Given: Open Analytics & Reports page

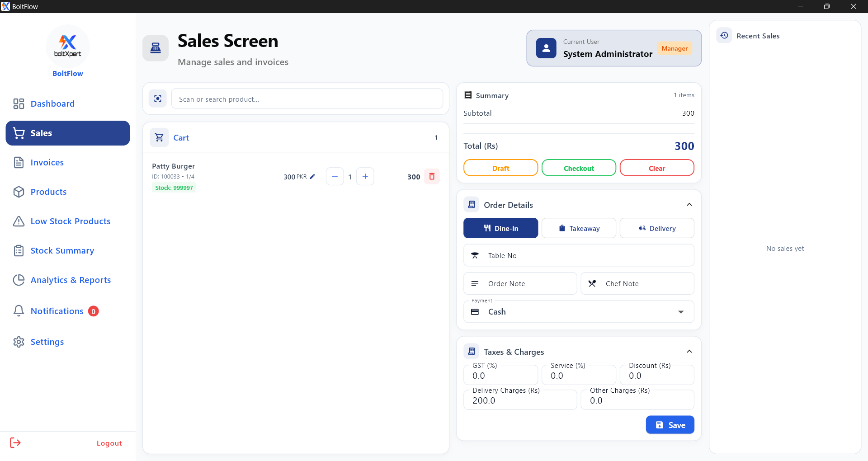Looking at the screenshot, I should (71, 280).
